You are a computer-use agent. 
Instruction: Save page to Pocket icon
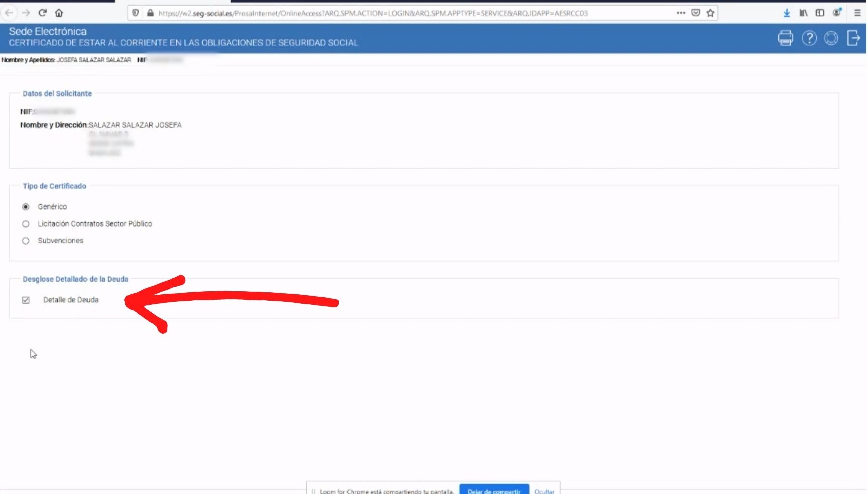696,13
